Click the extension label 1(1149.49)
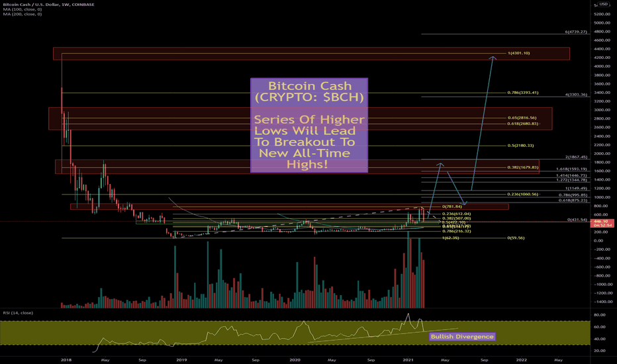The height and width of the screenshot is (364, 617). (x=576, y=188)
